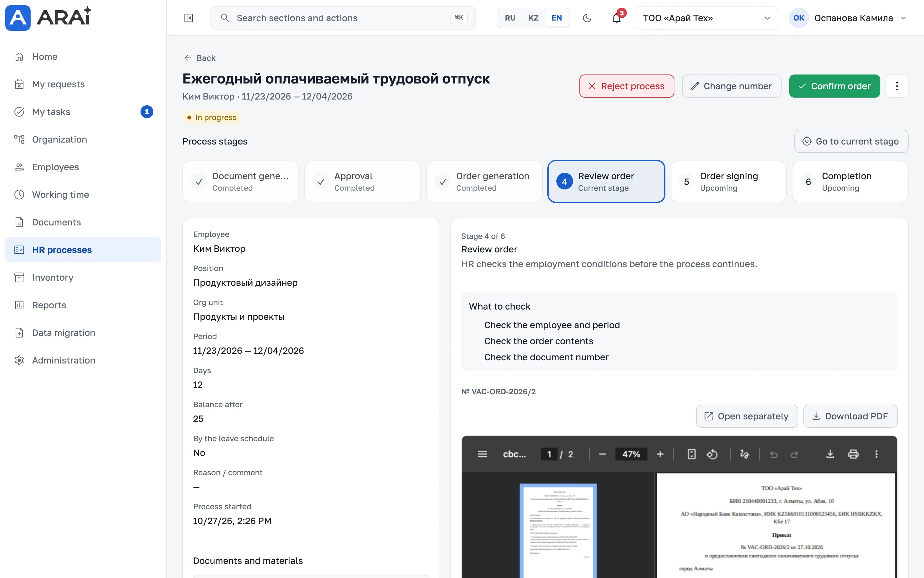Open Data migration section
The image size is (924, 578).
[x=83, y=333]
